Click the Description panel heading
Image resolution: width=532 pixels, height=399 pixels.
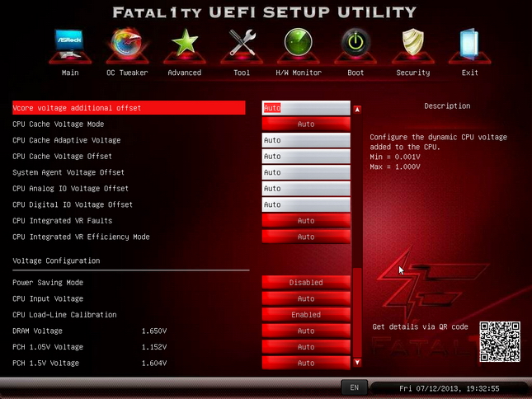point(447,106)
